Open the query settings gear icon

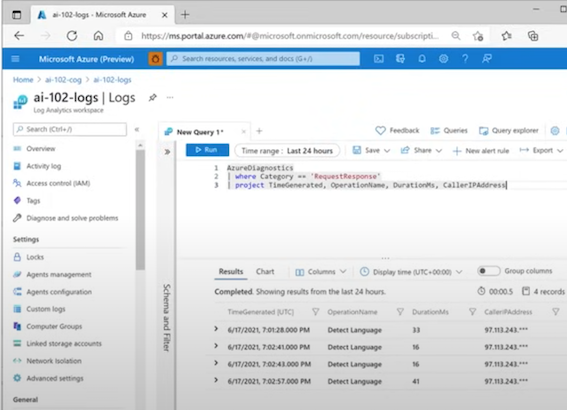555,131
